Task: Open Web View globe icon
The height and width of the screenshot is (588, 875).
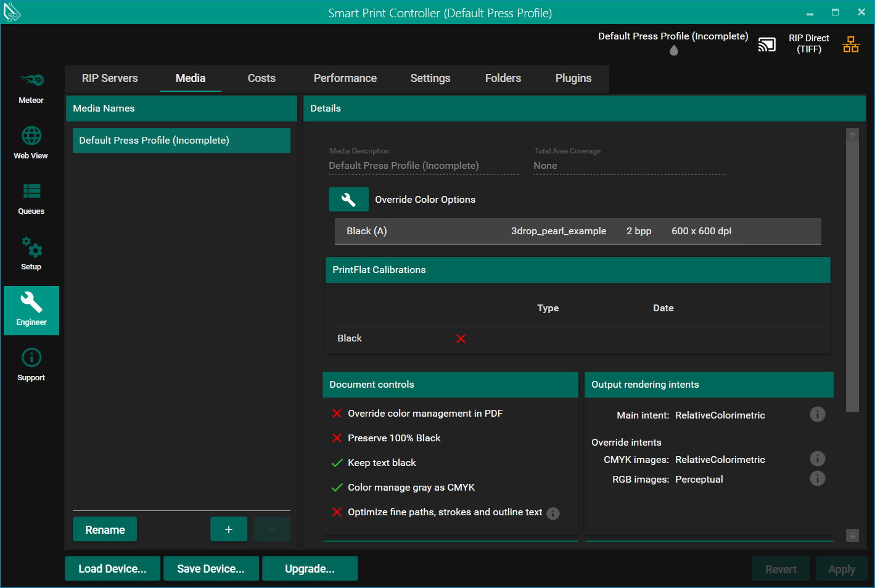Action: (x=31, y=142)
